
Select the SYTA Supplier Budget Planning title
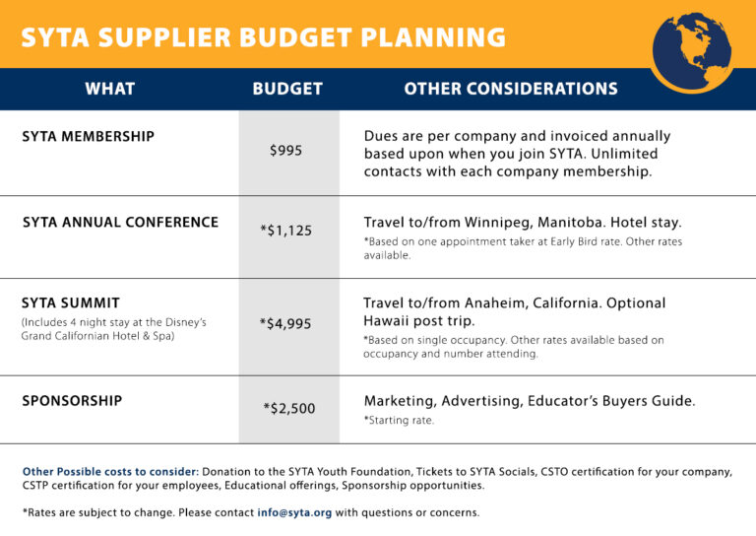click(263, 37)
